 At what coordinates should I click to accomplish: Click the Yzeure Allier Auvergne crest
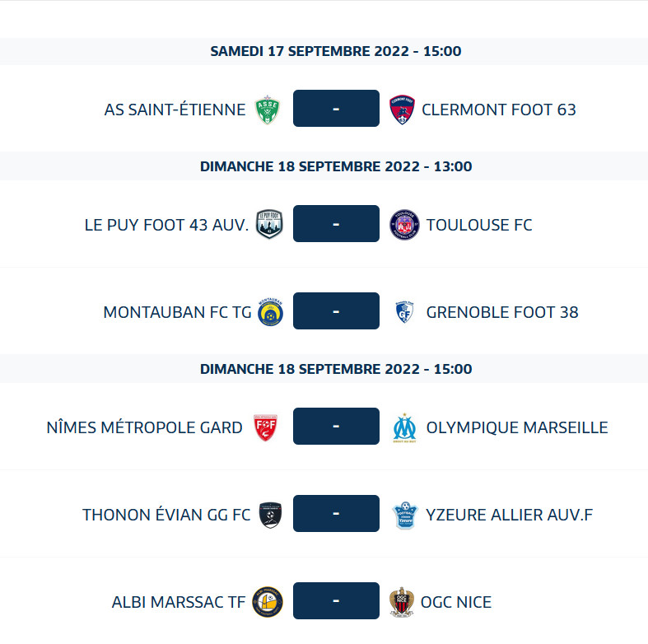404,515
